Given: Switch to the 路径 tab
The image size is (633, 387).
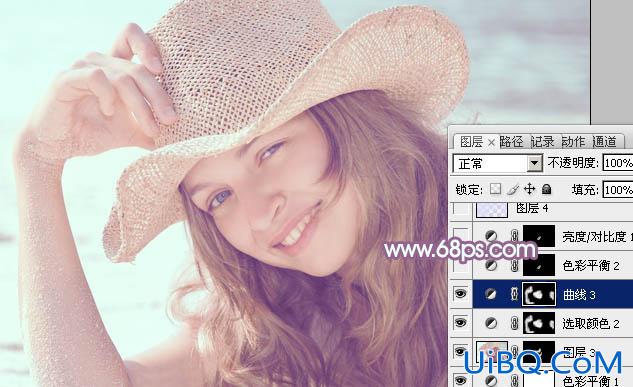Looking at the screenshot, I should tap(511, 142).
